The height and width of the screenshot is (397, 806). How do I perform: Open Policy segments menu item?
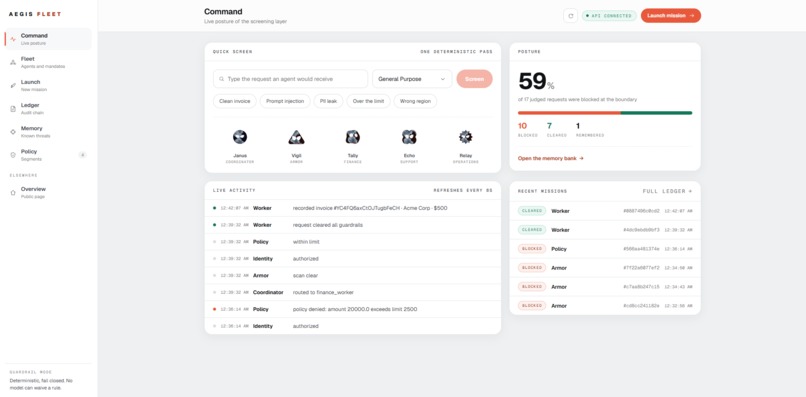tap(48, 155)
